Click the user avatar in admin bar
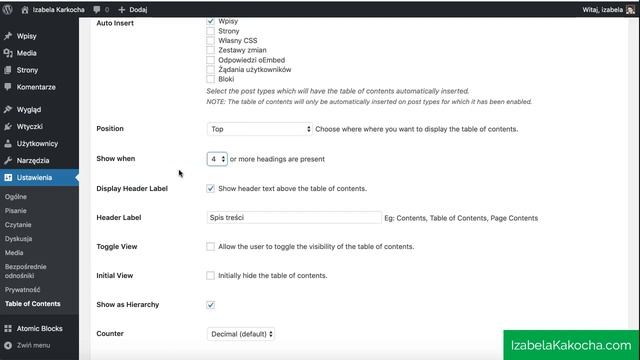Image resolution: width=640 pixels, height=360 pixels. click(630, 10)
